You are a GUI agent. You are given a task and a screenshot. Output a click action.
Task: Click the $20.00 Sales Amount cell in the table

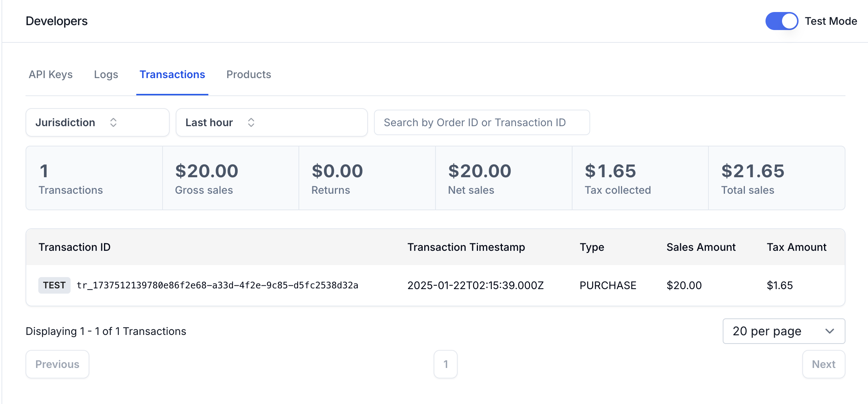pyautogui.click(x=684, y=285)
